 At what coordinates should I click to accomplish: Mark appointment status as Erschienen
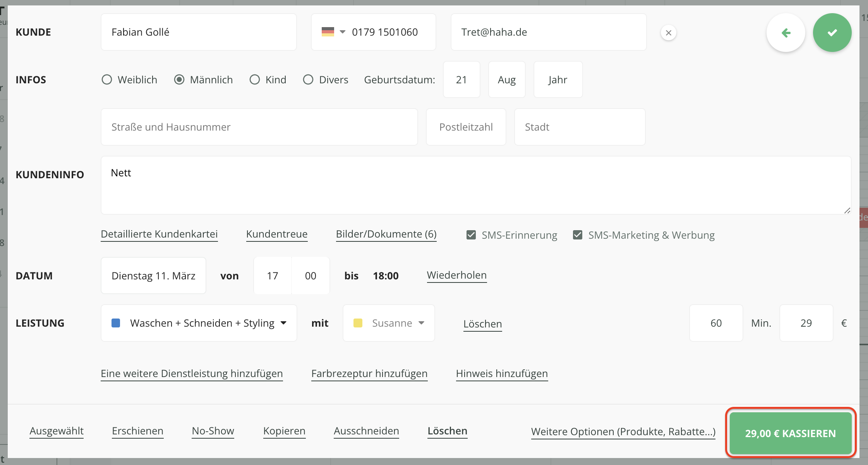[137, 431]
